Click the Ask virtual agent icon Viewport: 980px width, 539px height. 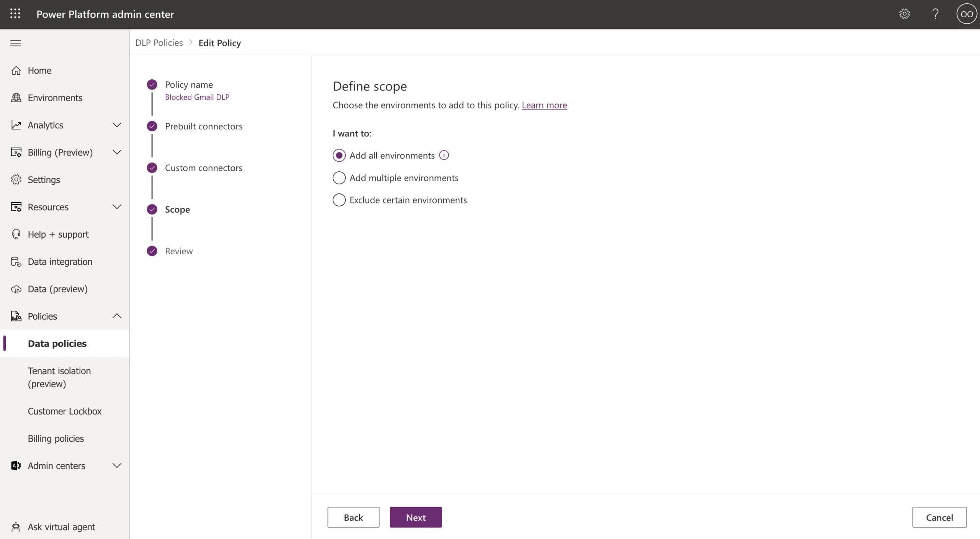(x=16, y=527)
